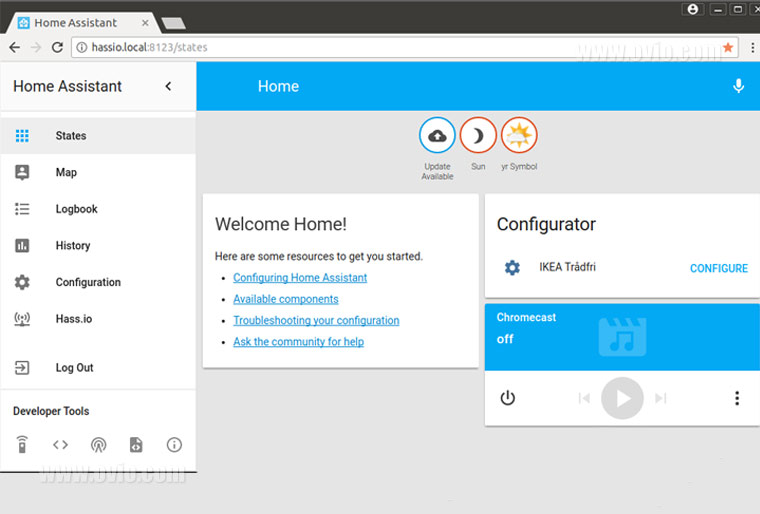Viewport: 760px width, 514px height.
Task: Click CONFIGURE for IKEA Trådfri
Action: [x=719, y=268]
